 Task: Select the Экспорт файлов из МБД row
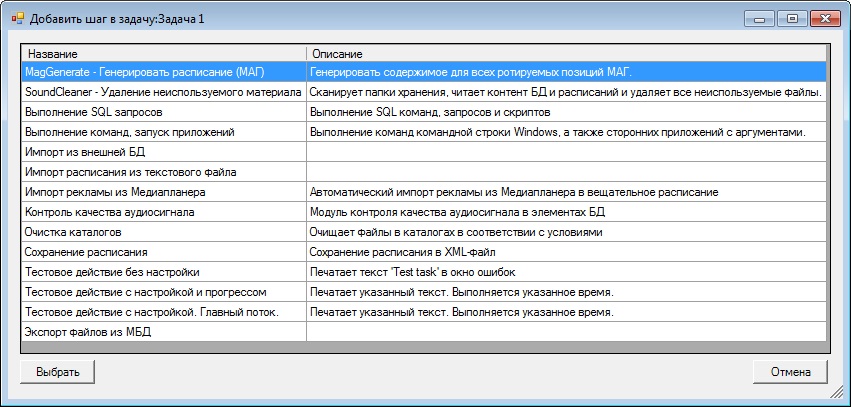click(424, 332)
